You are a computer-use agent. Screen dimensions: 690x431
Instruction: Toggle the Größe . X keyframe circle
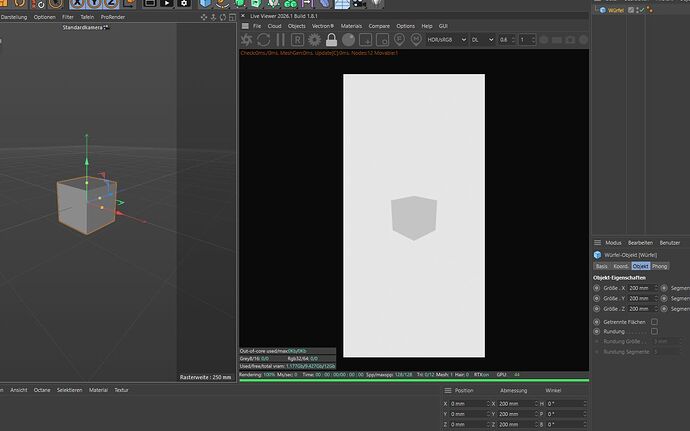(597, 288)
